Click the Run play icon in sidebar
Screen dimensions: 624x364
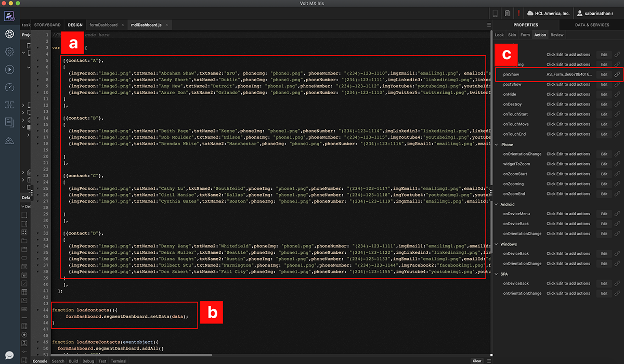tap(9, 69)
